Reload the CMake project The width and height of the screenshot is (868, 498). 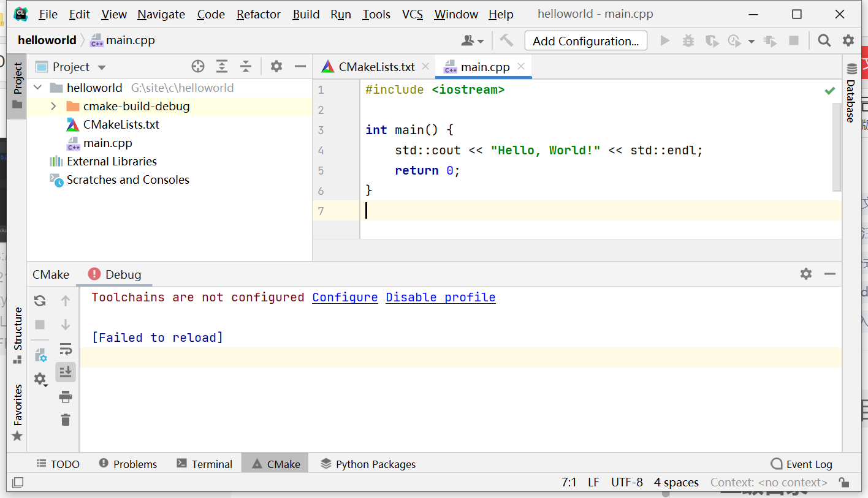coord(39,300)
